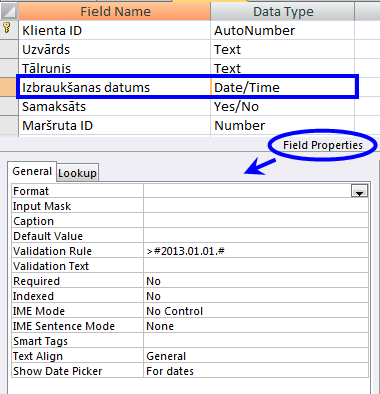Click the Number data type cell

282,126
